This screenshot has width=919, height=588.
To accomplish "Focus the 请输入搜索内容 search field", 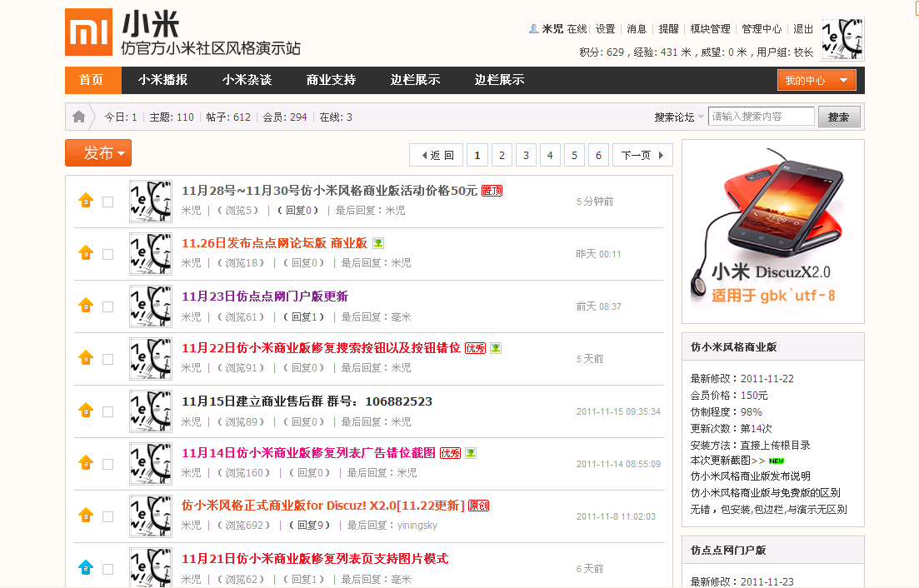I will [761, 117].
